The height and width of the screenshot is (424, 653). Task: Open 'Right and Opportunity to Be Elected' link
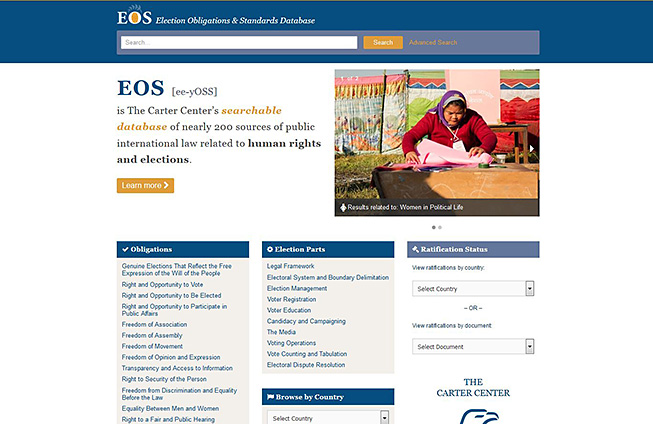coord(172,295)
